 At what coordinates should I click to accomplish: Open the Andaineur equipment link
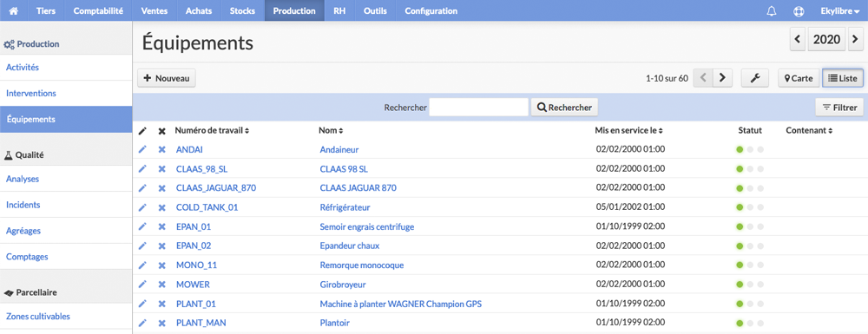(339, 149)
